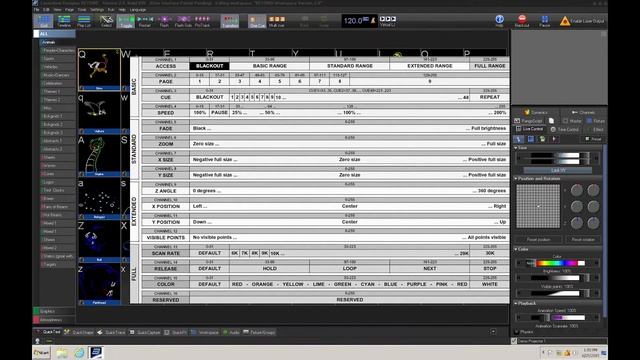640x360 pixels.
Task: Collapse the Position and Rotation section
Action: click(x=516, y=179)
